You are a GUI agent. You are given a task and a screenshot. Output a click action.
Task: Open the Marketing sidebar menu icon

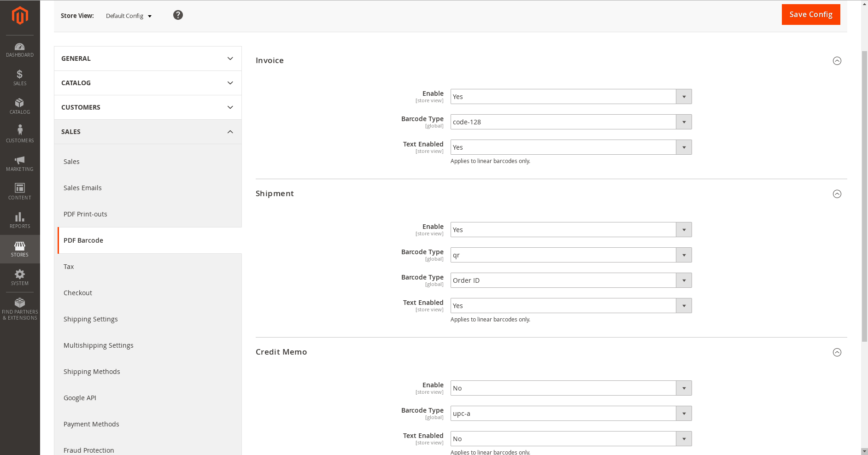coord(20,163)
